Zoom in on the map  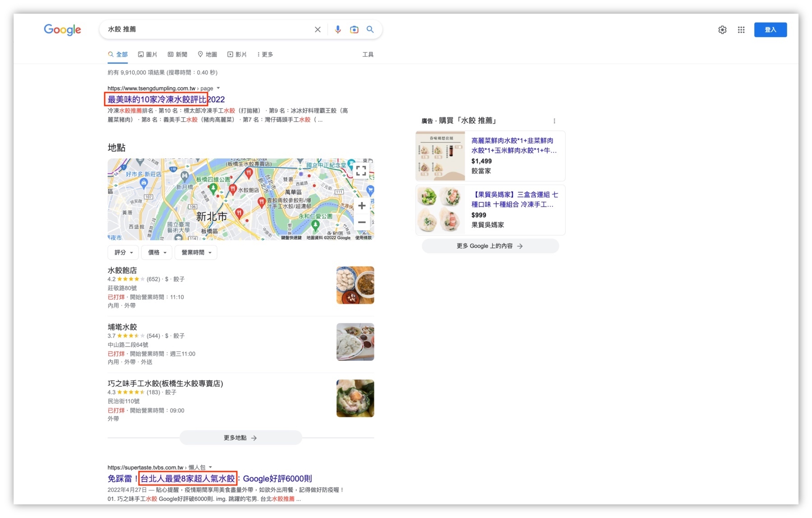coord(361,205)
